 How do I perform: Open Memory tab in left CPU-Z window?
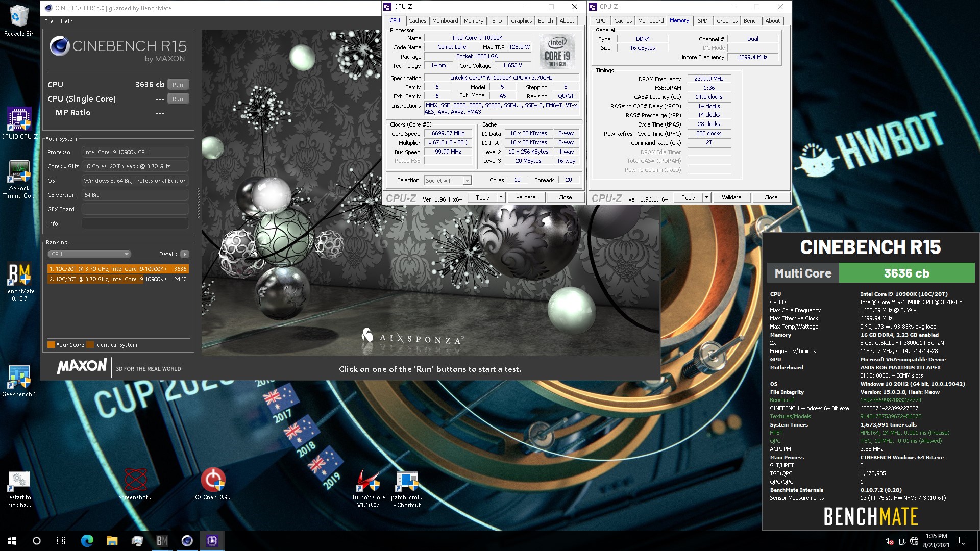point(474,21)
